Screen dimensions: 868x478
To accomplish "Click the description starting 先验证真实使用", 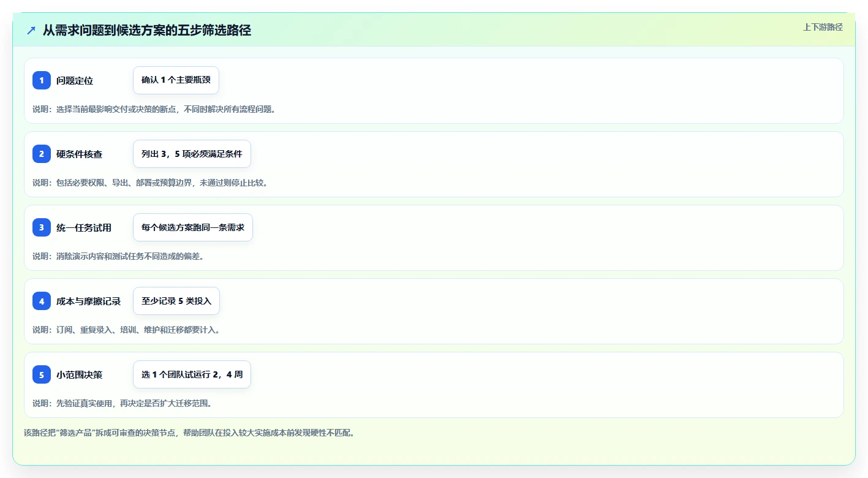I will [x=122, y=403].
